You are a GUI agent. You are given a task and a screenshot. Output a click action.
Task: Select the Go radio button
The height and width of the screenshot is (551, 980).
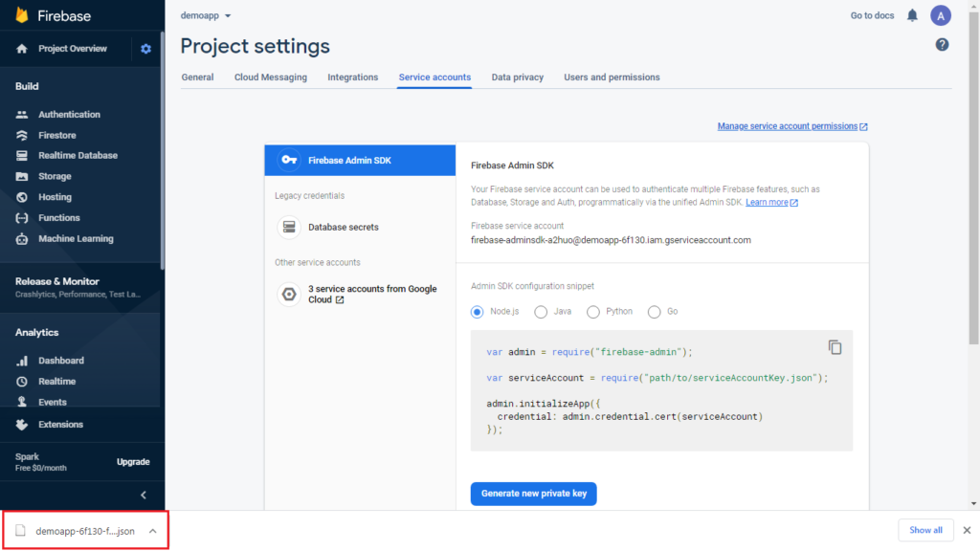tap(654, 312)
